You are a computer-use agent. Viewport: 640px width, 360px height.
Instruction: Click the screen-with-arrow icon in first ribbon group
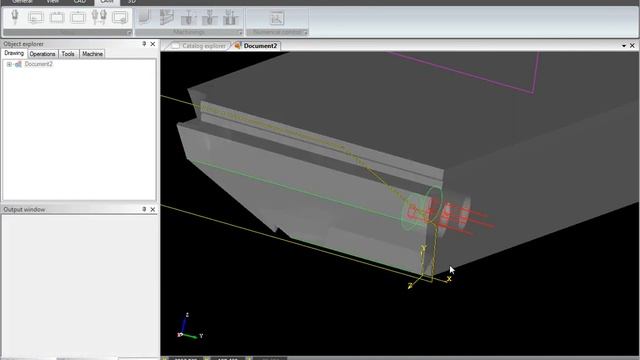point(120,18)
